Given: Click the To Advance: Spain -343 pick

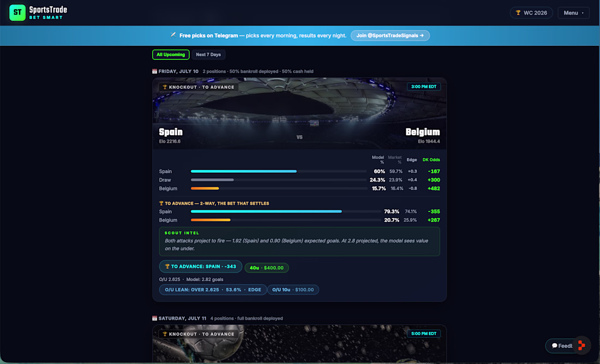Looking at the screenshot, I should point(201,266).
